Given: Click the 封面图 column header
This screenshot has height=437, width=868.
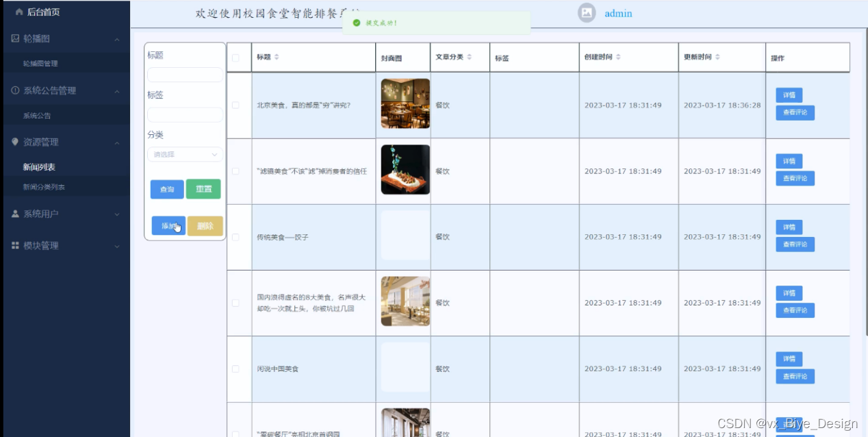Looking at the screenshot, I should tap(392, 59).
